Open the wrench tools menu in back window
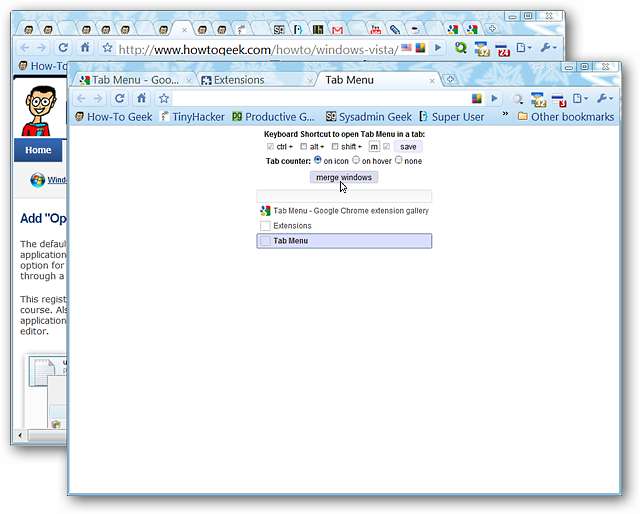This screenshot has width=640, height=514. coord(548,48)
